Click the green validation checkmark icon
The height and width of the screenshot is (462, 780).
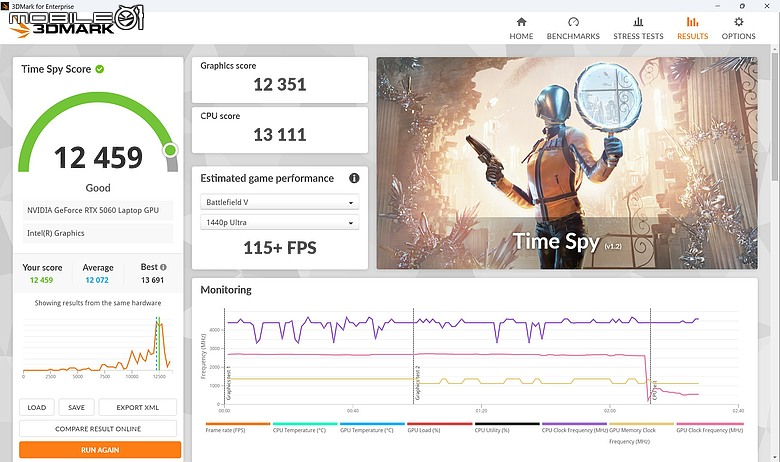click(x=100, y=69)
